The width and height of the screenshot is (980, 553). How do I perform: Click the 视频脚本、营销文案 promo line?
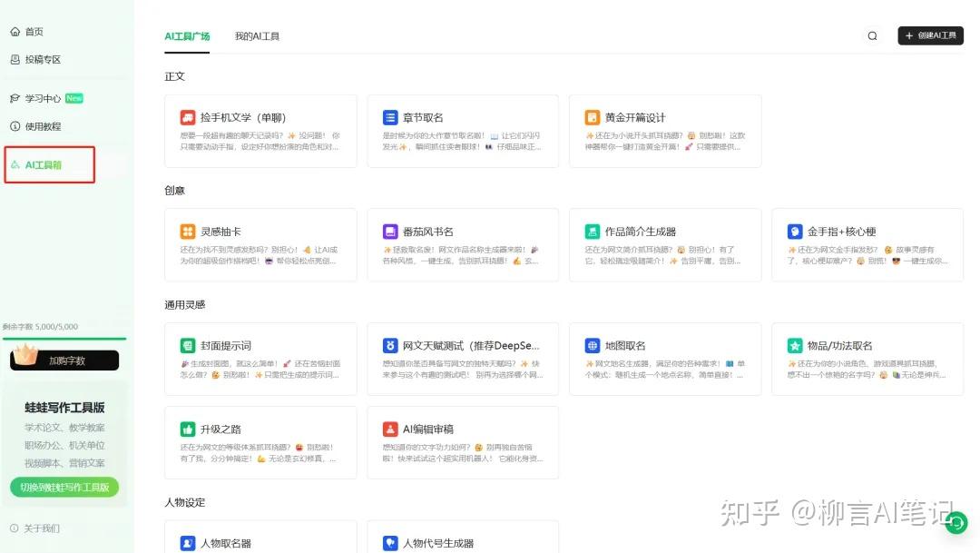click(64, 463)
